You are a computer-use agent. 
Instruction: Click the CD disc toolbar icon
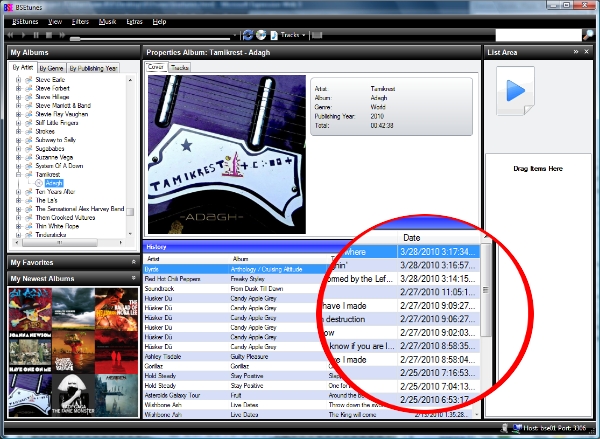(261, 35)
